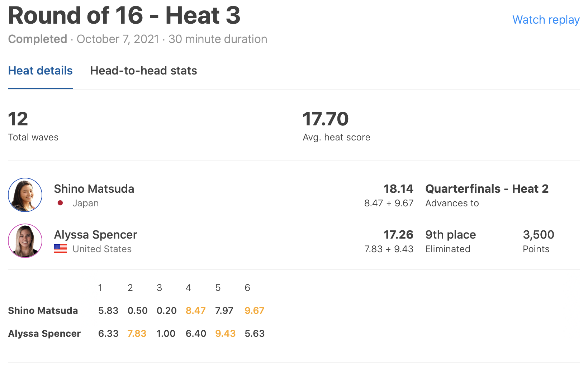Select Shino Matsuda's highlighted 9.67 wave score
This screenshot has width=588, height=369.
click(254, 311)
